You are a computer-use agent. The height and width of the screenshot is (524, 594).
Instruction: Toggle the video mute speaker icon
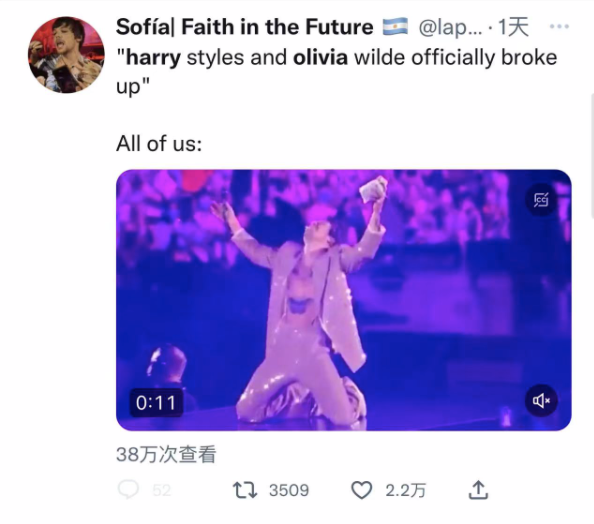tap(541, 400)
